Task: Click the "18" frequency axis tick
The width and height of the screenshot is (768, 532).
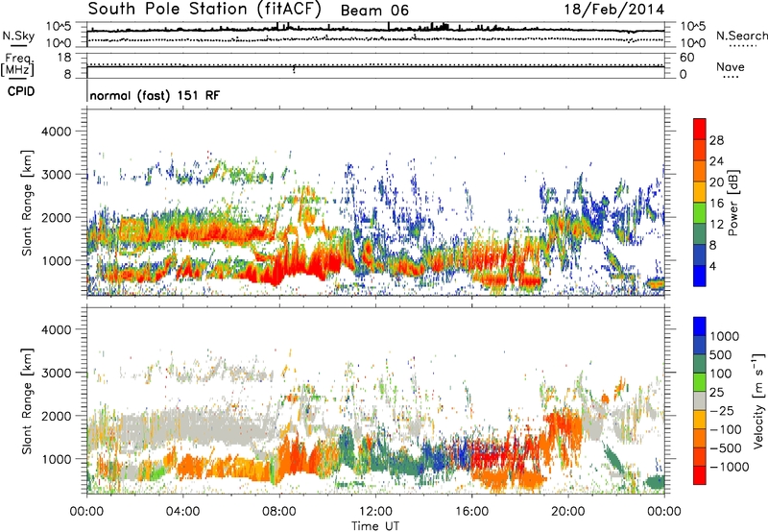Action: (x=64, y=58)
